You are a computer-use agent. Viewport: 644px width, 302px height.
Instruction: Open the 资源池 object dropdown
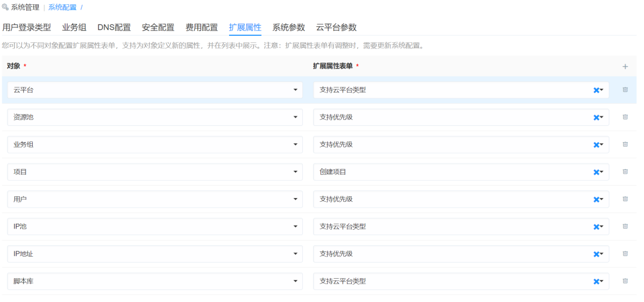(x=155, y=117)
